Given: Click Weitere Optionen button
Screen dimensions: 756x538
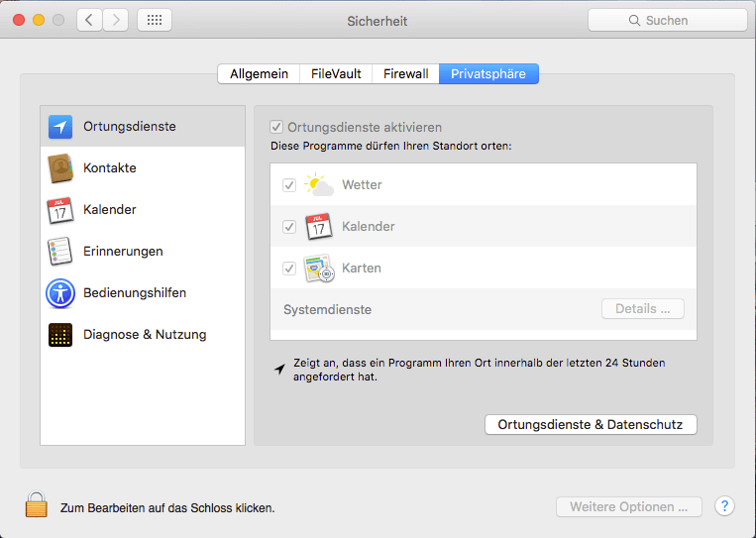Looking at the screenshot, I should click(629, 507).
